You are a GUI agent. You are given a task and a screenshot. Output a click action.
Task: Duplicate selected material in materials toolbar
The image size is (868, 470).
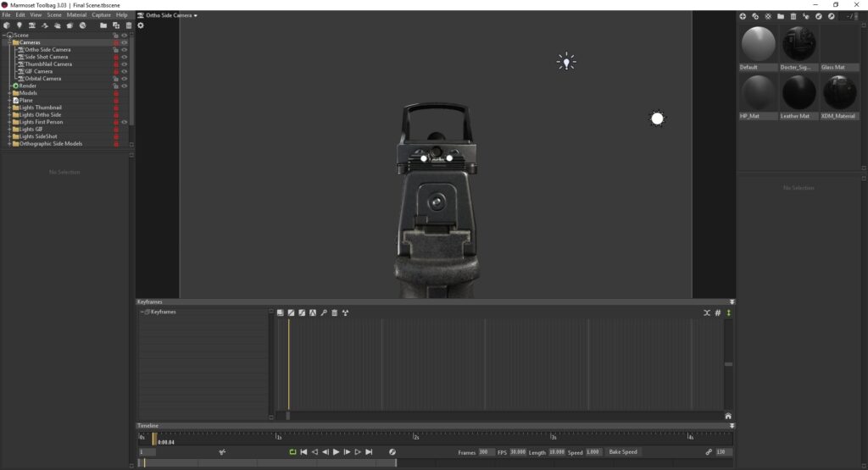pos(755,17)
